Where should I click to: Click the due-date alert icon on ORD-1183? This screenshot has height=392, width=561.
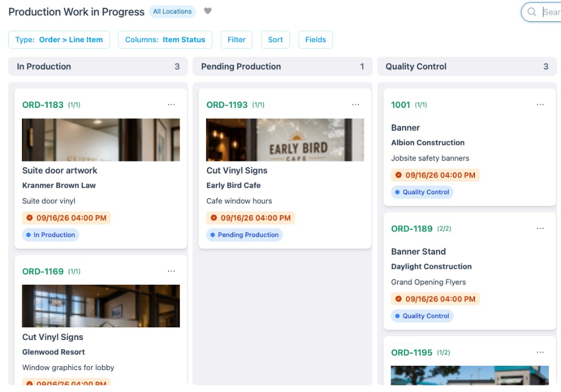point(30,217)
